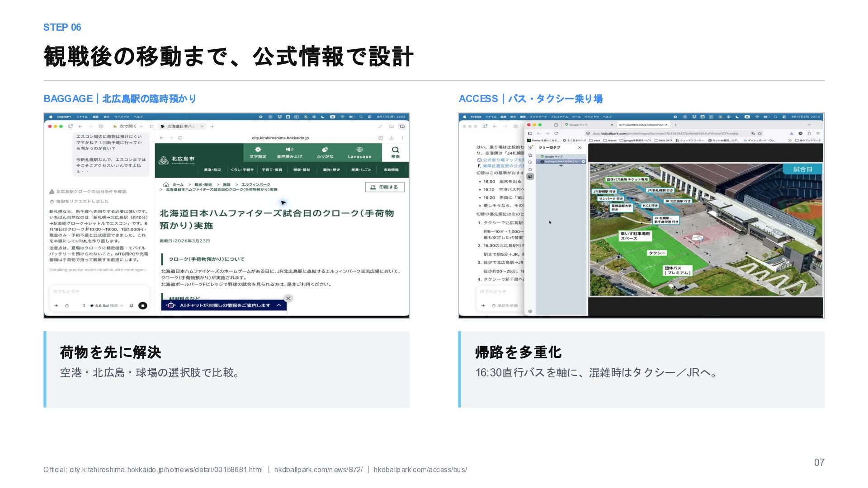Stop generation with black stop button

(142, 305)
